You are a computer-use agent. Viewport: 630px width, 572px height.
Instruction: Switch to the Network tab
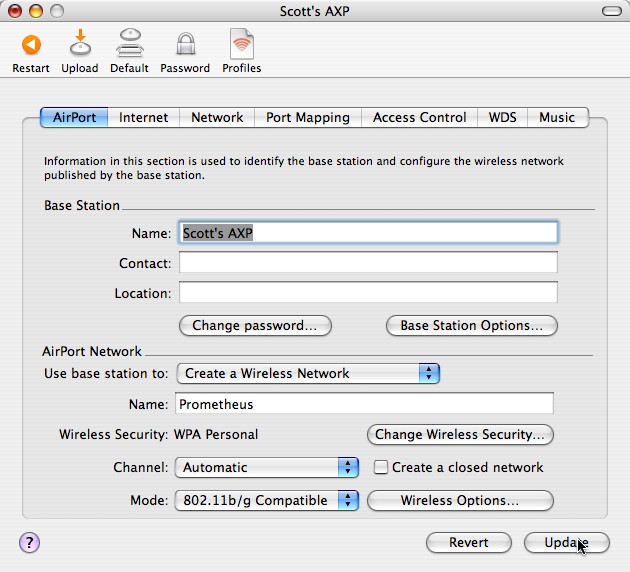coord(217,117)
